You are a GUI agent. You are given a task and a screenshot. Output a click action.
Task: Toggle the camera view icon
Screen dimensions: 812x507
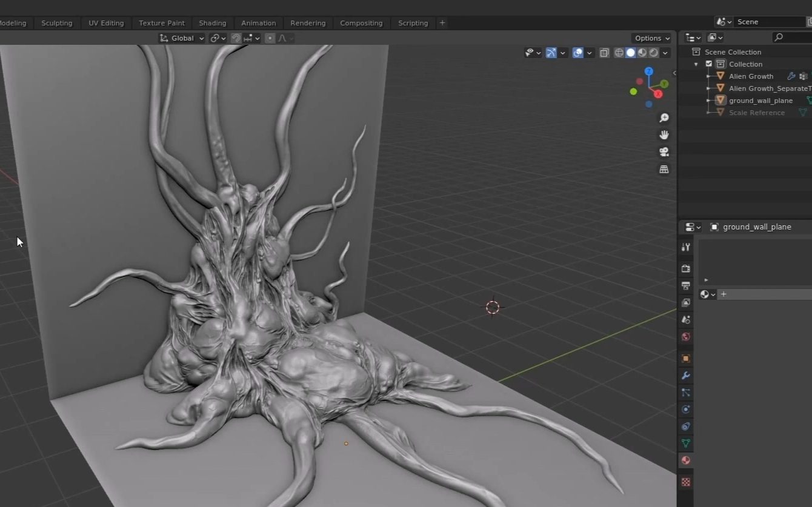point(664,152)
